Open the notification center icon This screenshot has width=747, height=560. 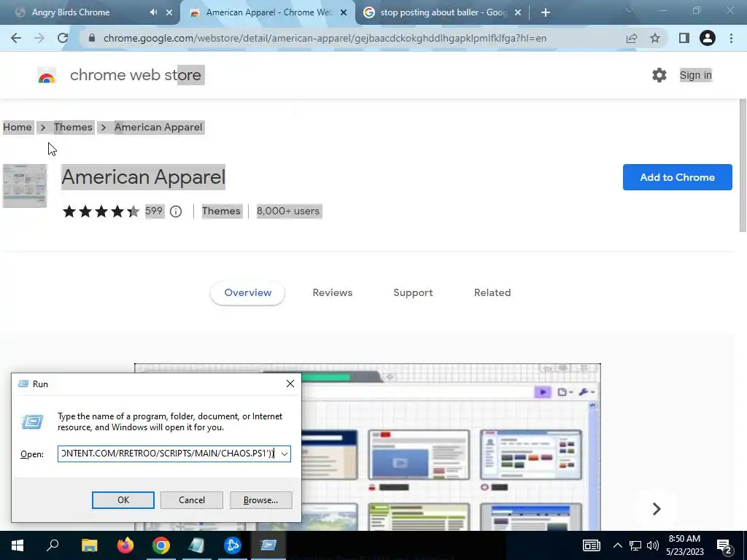(724, 545)
